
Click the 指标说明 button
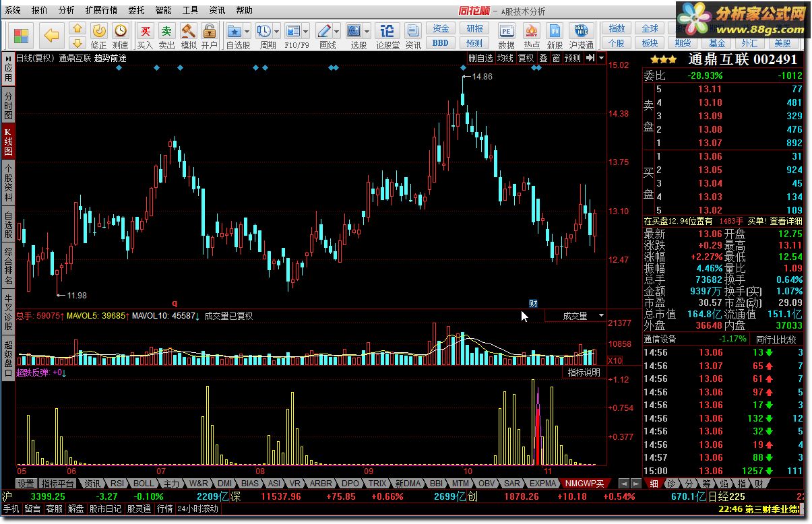point(584,372)
